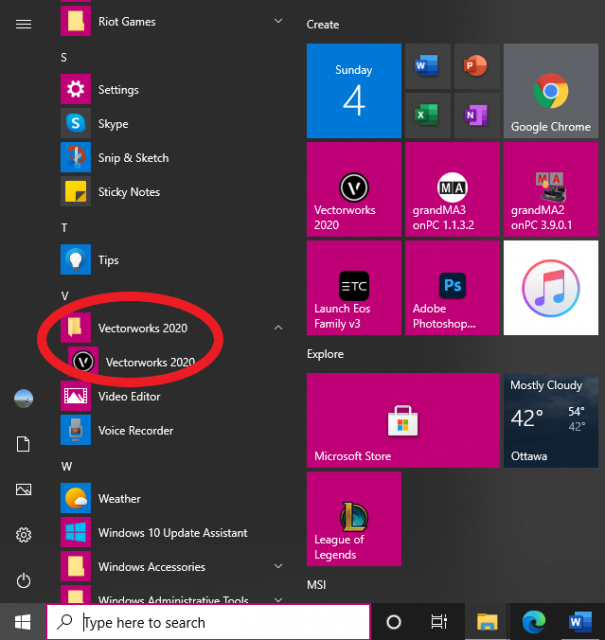Open the iTunes music tile

tap(550, 287)
